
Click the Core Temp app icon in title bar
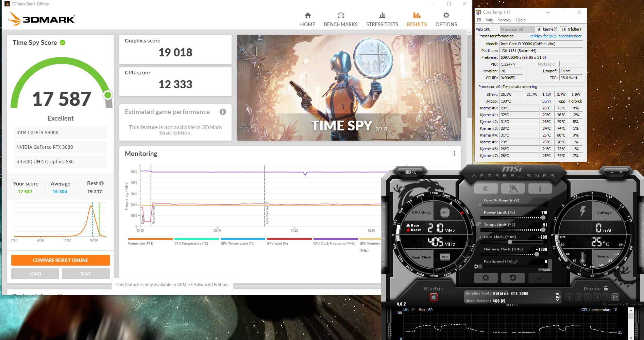coord(478,12)
